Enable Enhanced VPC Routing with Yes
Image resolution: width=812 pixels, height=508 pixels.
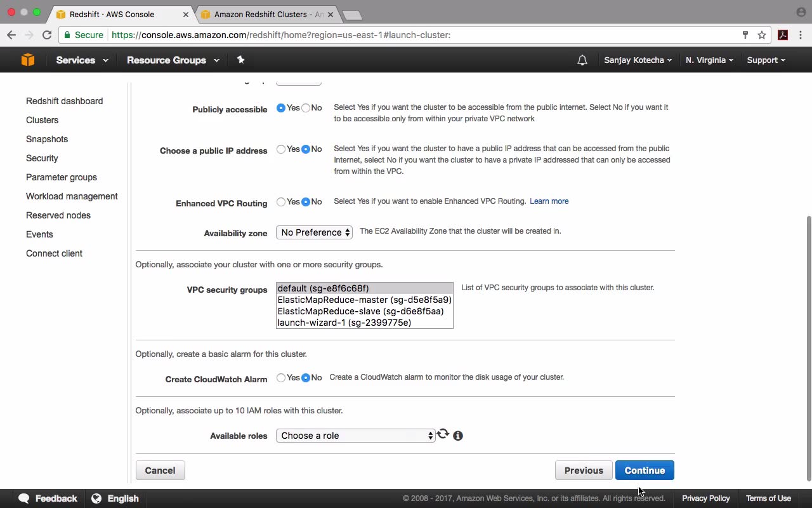pyautogui.click(x=281, y=202)
